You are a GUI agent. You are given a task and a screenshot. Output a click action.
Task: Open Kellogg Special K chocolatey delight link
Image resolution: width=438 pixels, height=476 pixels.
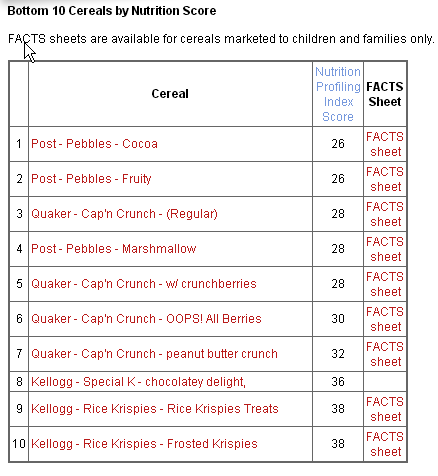click(x=138, y=382)
